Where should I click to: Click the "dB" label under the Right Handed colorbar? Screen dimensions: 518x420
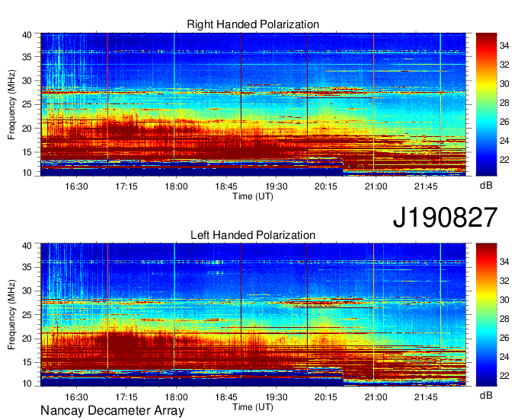[x=486, y=186]
